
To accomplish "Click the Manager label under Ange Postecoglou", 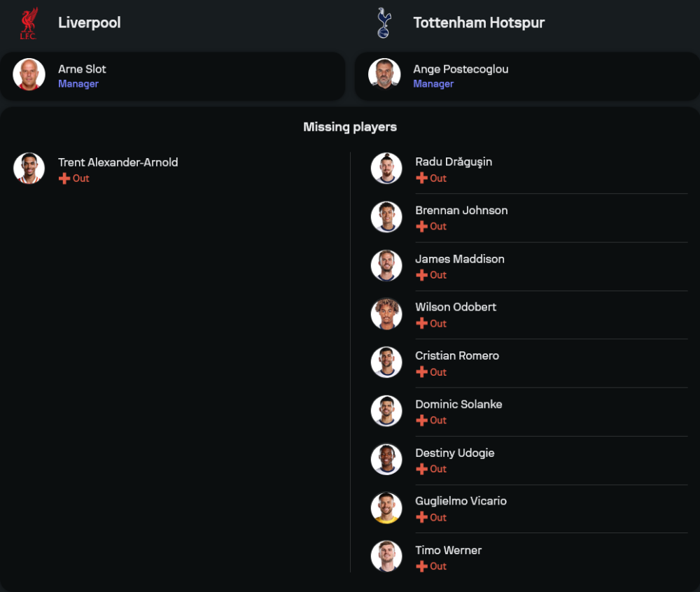I will click(x=433, y=84).
